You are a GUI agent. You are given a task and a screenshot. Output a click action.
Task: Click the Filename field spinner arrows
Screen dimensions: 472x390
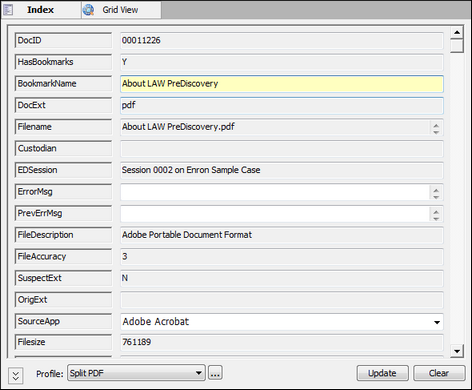(436, 128)
